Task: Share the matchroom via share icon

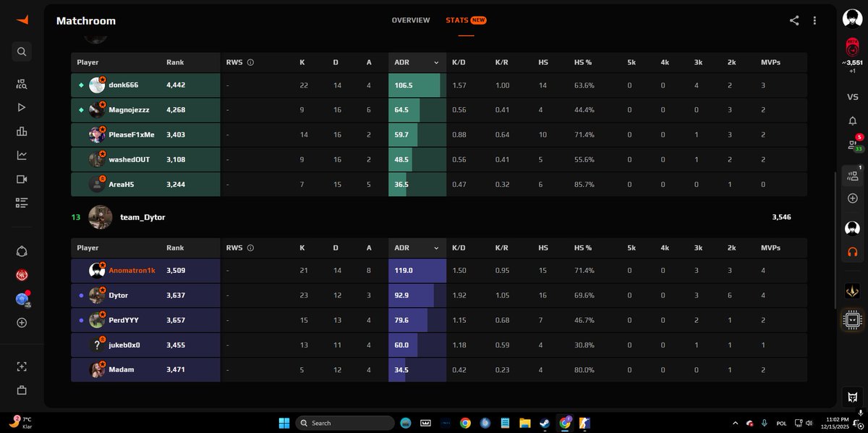Action: [794, 21]
